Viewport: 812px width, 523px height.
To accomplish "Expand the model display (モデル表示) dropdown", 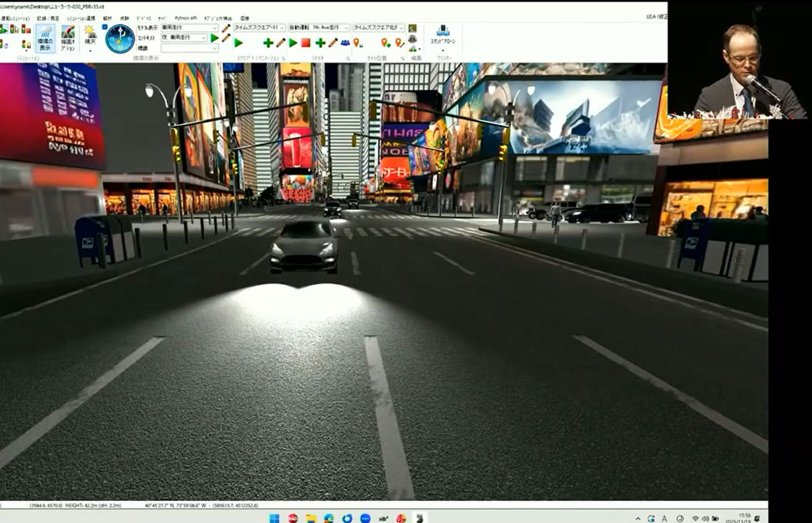I will [215, 28].
